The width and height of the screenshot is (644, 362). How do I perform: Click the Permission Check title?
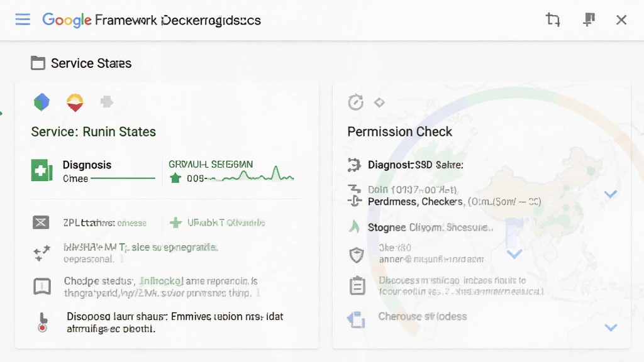399,132
